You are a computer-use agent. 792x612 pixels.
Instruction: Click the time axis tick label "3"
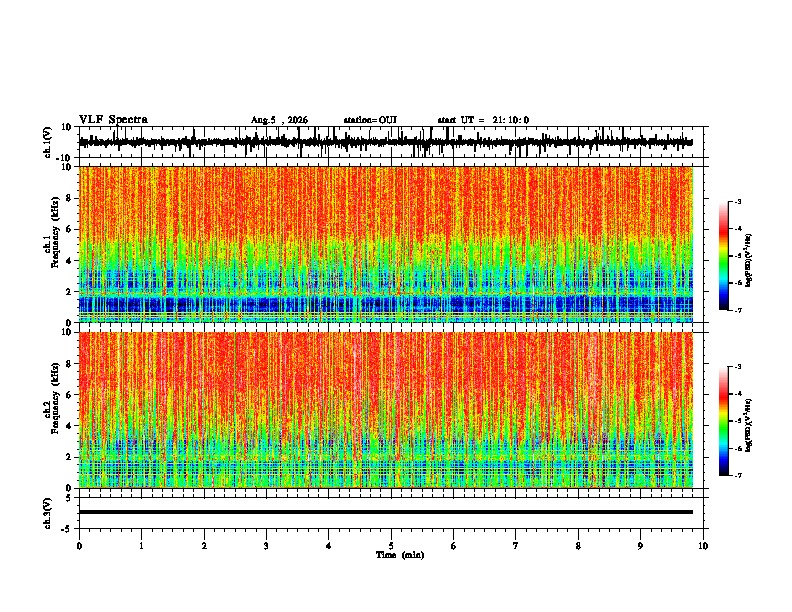[x=266, y=546]
